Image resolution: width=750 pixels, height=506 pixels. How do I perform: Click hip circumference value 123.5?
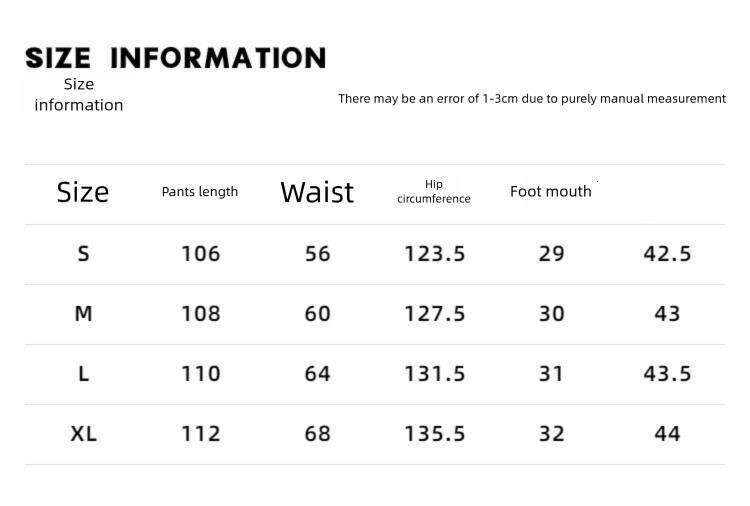434,254
